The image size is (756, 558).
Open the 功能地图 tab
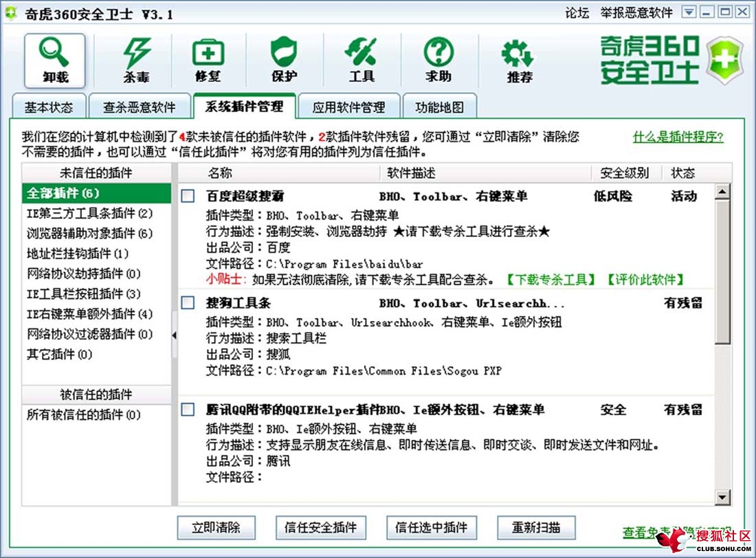439,107
